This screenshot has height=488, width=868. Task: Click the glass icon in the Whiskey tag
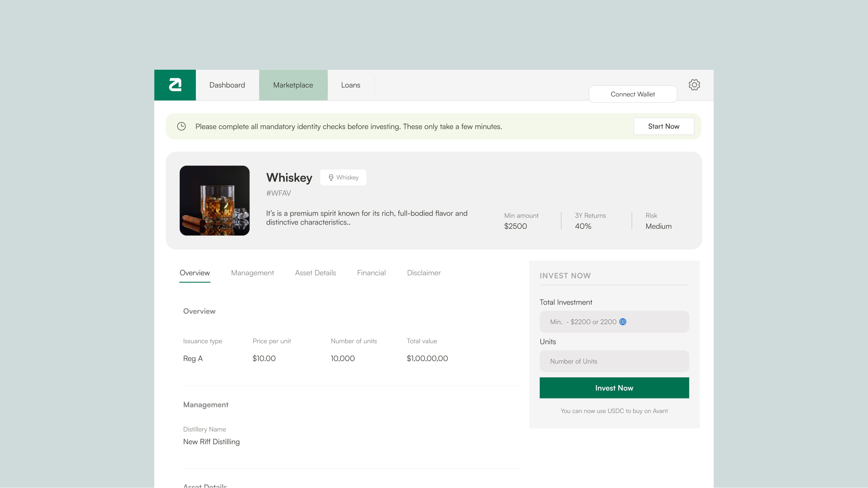(331, 177)
